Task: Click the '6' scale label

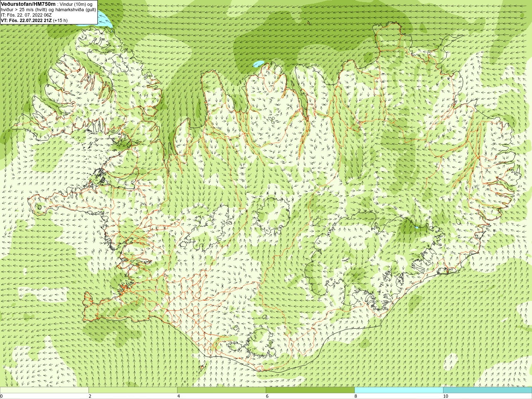Action: point(267,396)
